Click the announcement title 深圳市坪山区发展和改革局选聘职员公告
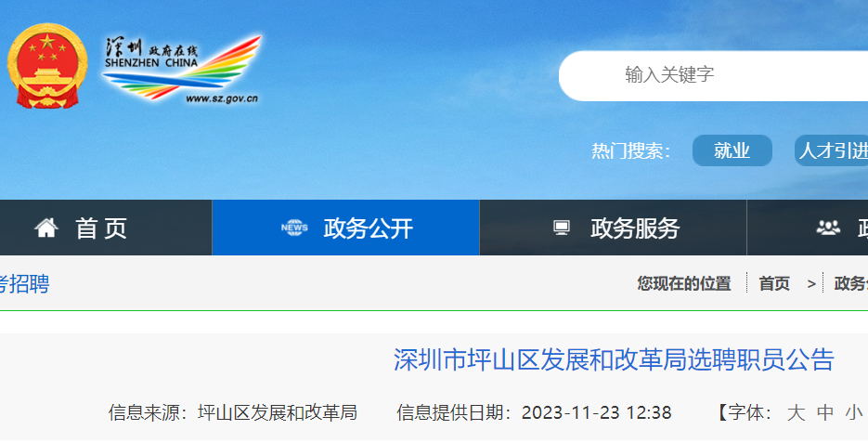868x443 pixels. click(x=614, y=360)
